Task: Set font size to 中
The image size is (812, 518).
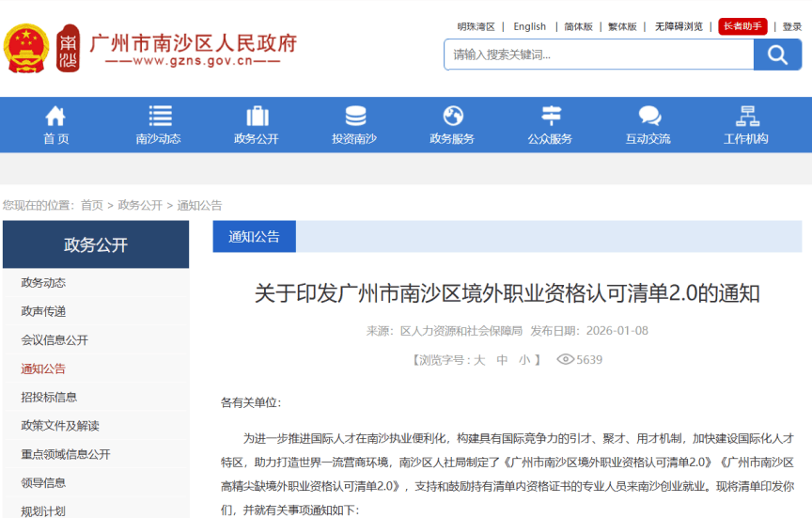Action: tap(502, 359)
